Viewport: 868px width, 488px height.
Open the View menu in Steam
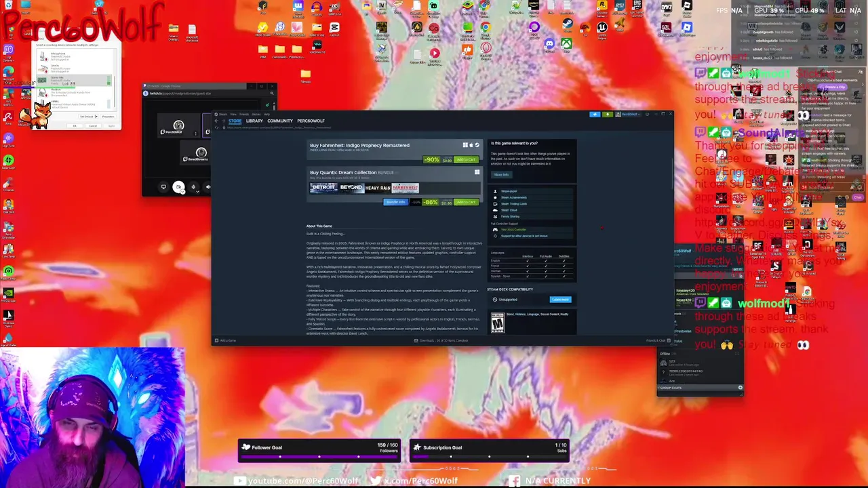click(x=233, y=114)
